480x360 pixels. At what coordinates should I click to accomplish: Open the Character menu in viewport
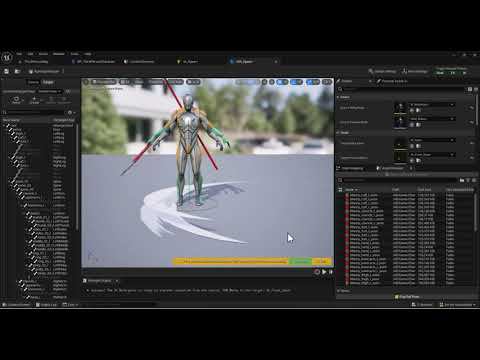156,82
